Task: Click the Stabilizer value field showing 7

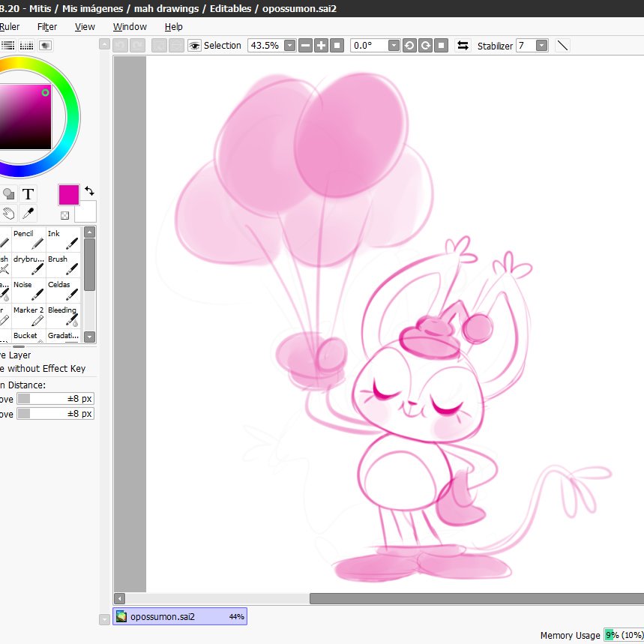Action: tap(526, 46)
